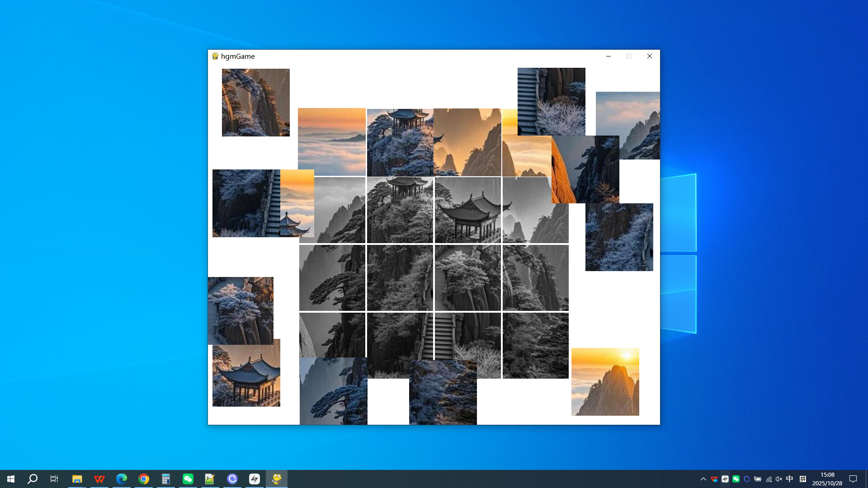868x488 pixels.
Task: Expand hidden icons with the tray chevron
Action: (704, 479)
